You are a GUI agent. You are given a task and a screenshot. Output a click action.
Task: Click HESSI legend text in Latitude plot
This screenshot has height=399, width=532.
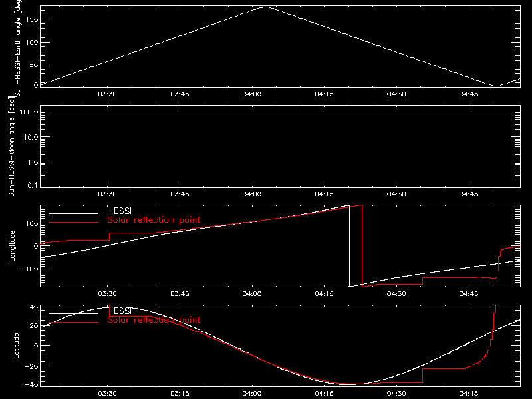(119, 311)
